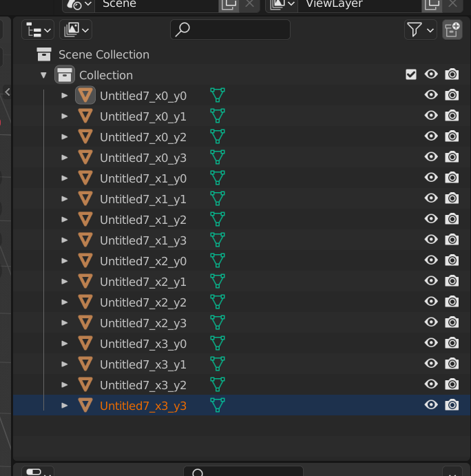Click object icon of Untitled7_x1_y0

tap(85, 178)
